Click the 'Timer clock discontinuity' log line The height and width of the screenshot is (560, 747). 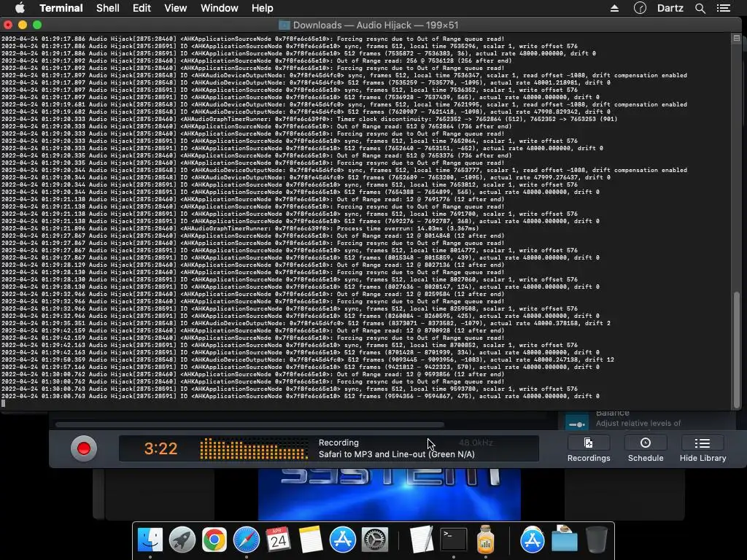(309, 119)
